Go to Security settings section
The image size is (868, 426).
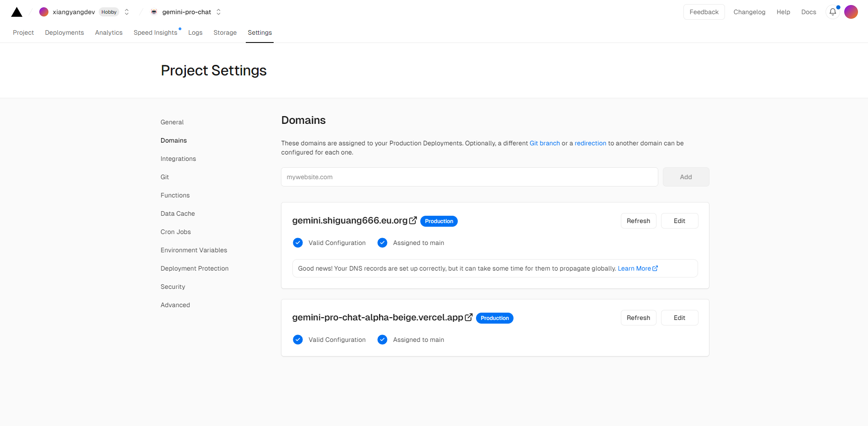click(173, 287)
